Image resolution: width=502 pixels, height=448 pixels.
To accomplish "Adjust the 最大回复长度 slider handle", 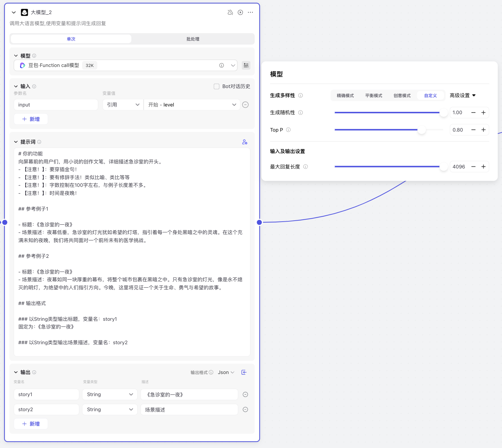I will click(x=443, y=167).
